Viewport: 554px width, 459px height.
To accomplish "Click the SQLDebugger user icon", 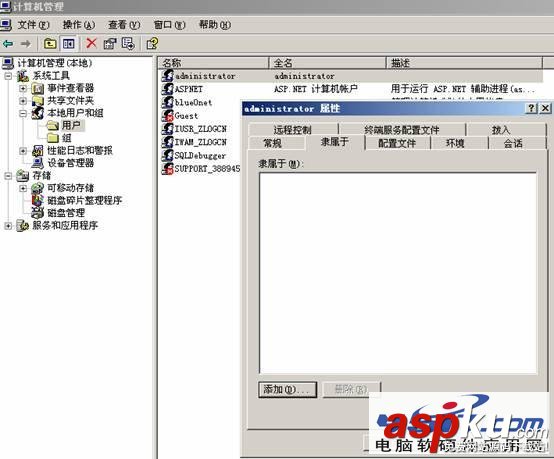I will [x=167, y=155].
